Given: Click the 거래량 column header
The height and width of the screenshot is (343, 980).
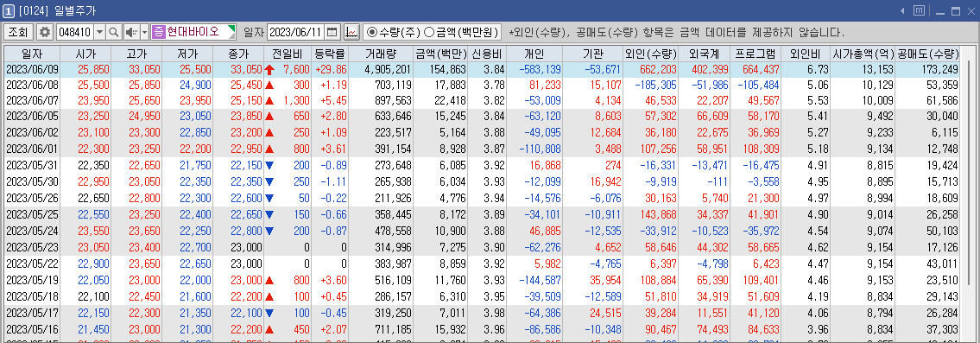Looking at the screenshot, I should point(382,54).
